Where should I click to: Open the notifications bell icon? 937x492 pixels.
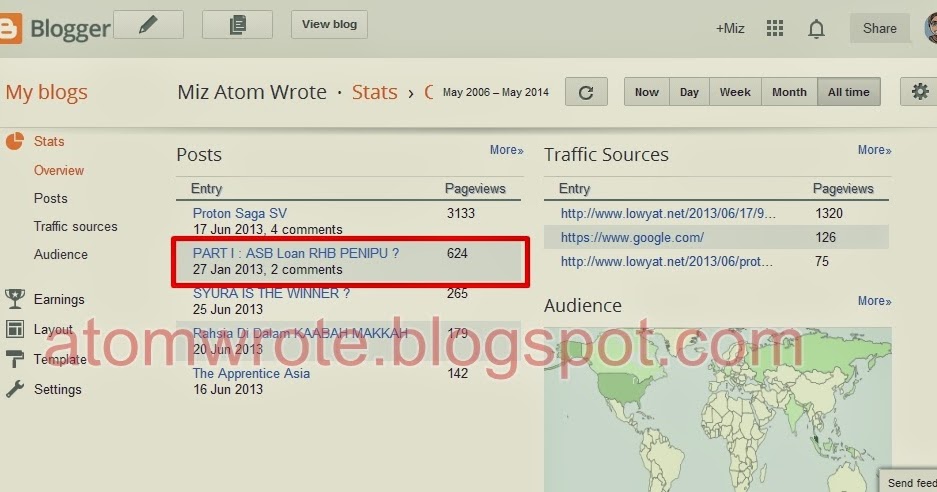point(816,28)
